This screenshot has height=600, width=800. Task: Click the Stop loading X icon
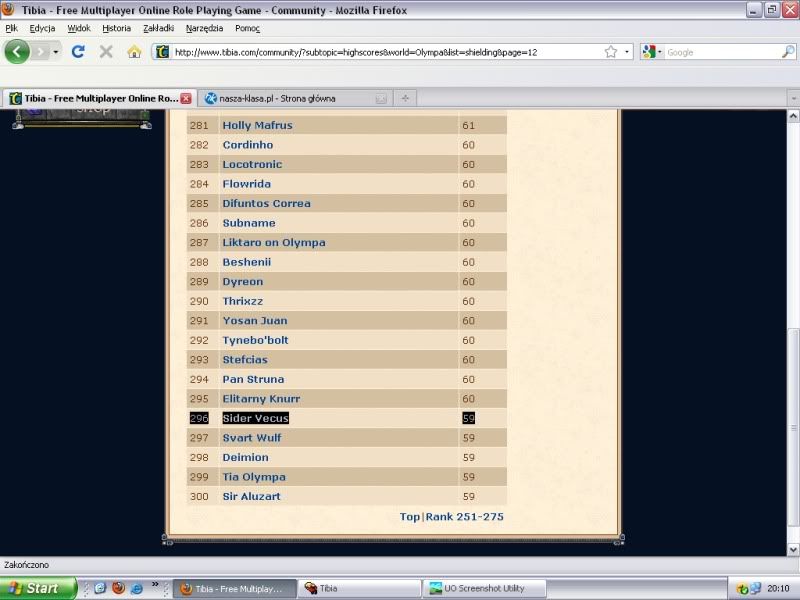pos(106,52)
